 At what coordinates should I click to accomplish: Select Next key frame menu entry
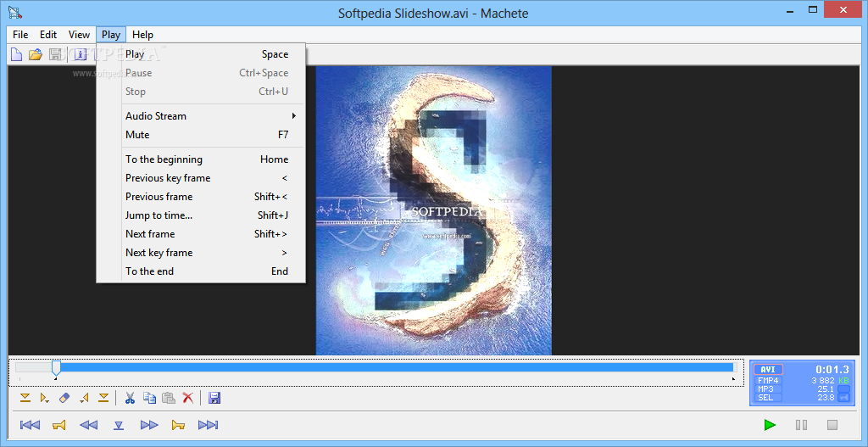(201, 253)
